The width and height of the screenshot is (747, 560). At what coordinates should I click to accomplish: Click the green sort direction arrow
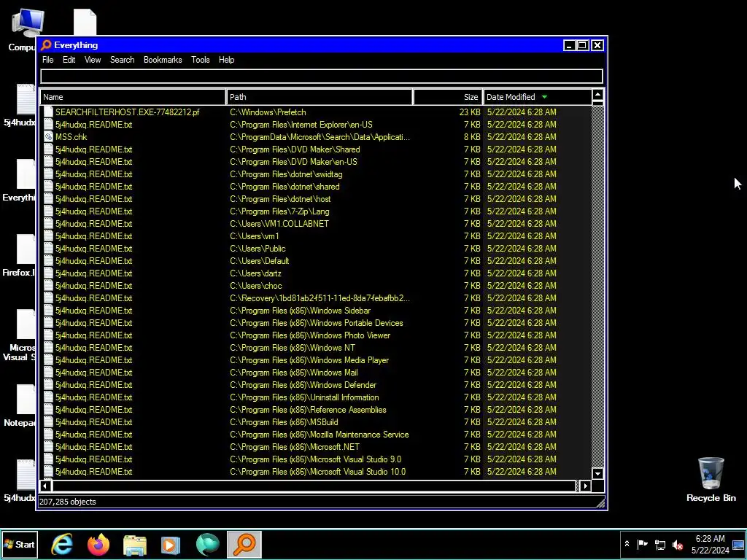tap(544, 97)
